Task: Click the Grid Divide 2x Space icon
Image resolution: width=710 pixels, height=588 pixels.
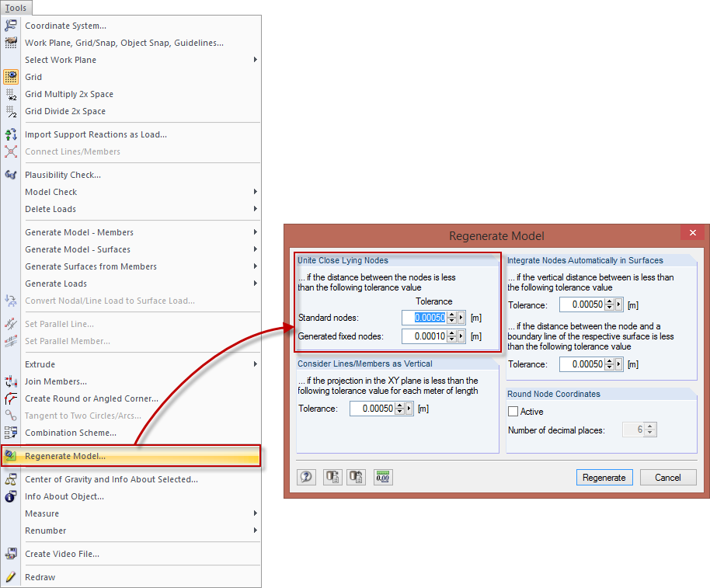Action: click(11, 111)
